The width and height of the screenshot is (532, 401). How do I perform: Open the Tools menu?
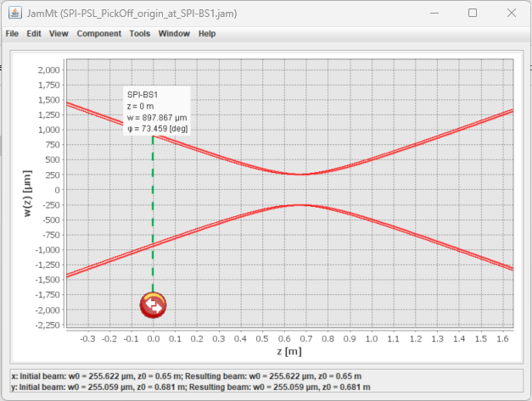tap(139, 34)
